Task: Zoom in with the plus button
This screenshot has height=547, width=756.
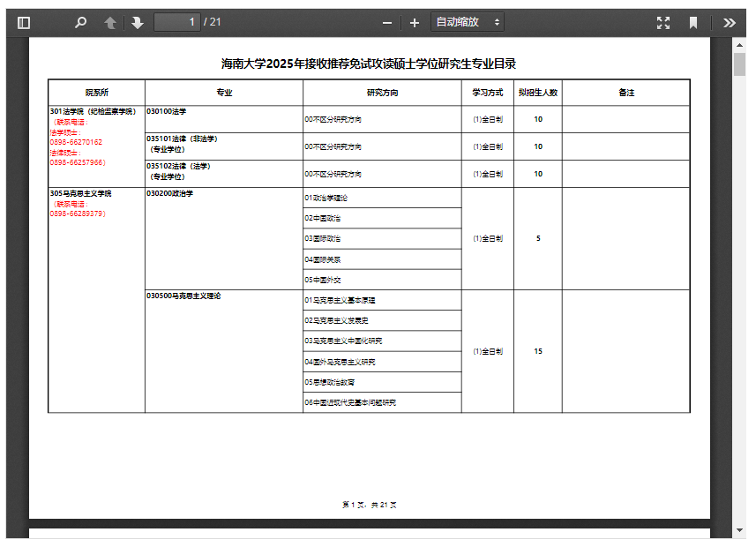Action: (x=414, y=23)
